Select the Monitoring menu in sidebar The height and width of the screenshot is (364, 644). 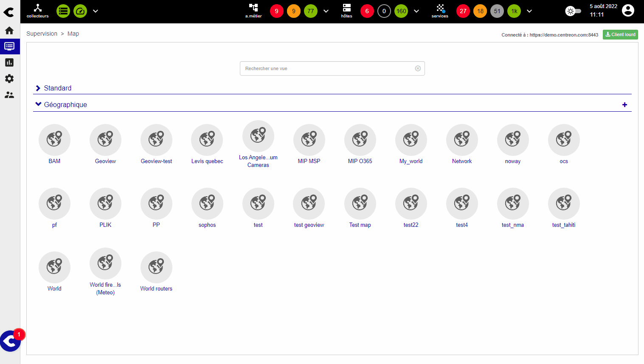[9, 46]
